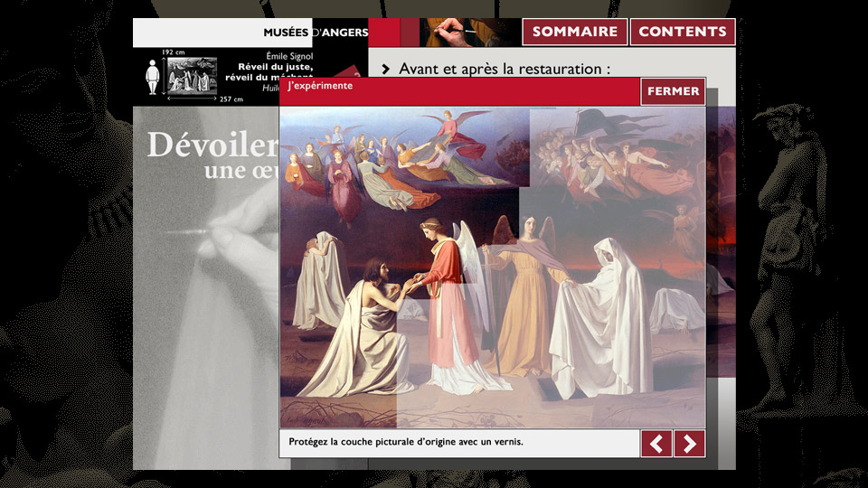This screenshot has height=488, width=868.
Task: Open the SOMMAIRE menu
Action: tap(575, 32)
